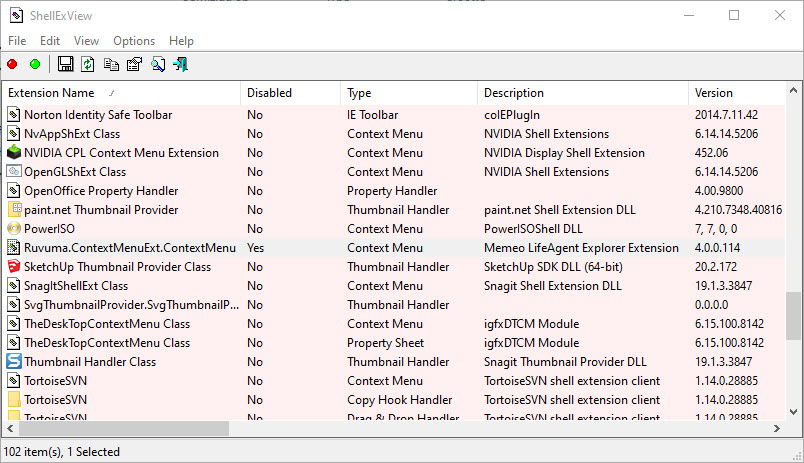Select the SnagItShellExt Class entry

point(76,286)
